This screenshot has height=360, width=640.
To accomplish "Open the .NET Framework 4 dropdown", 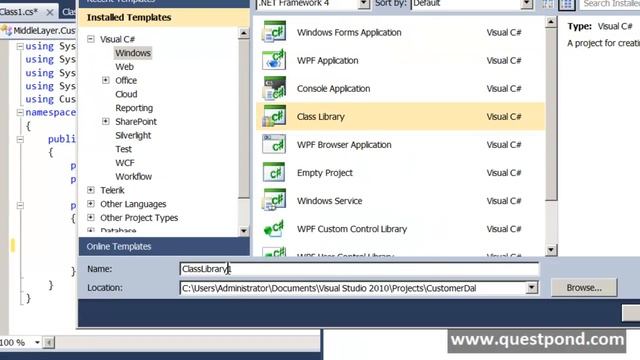I will tap(363, 4).
